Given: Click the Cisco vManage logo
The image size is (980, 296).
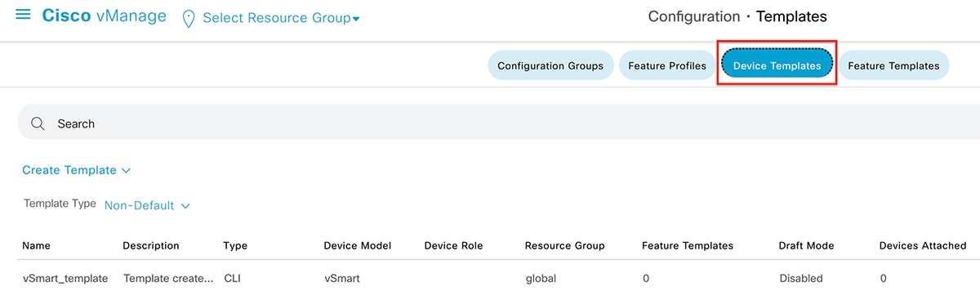Looking at the screenshot, I should point(104,16).
